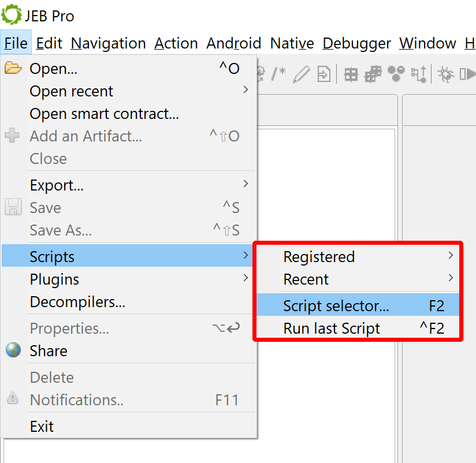Click the JEB Pro gear logo
The height and width of the screenshot is (463, 476).
pyautogui.click(x=11, y=15)
